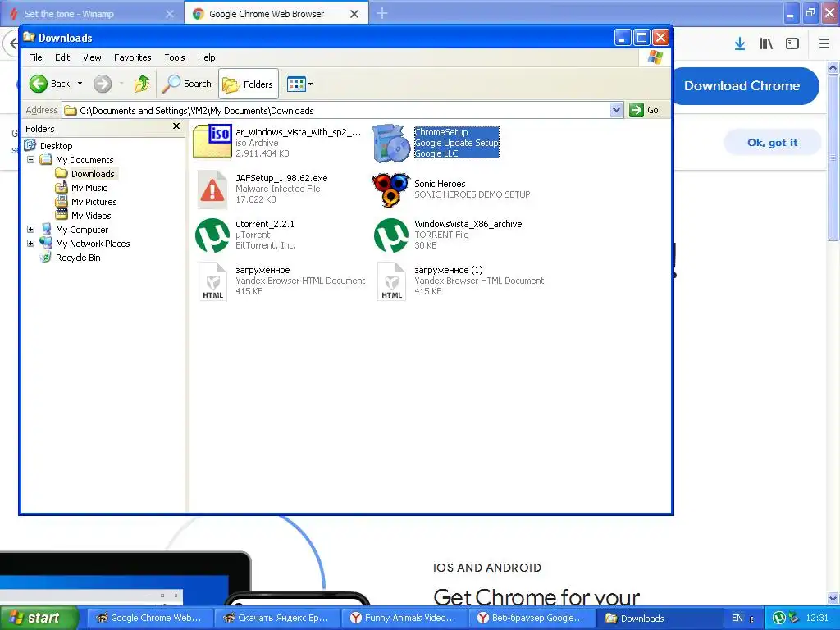Click Ok, got it button in browser
This screenshot has height=630, width=840.
click(772, 143)
